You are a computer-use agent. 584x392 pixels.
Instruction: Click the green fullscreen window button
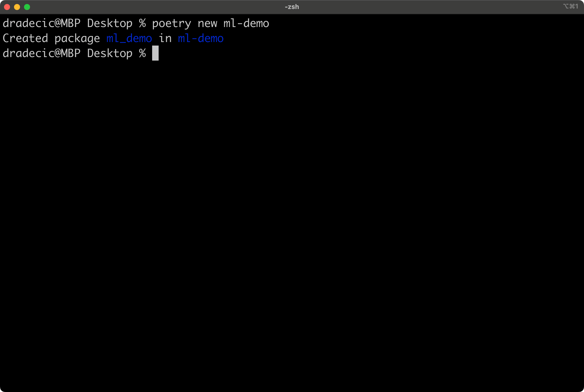[x=27, y=7]
